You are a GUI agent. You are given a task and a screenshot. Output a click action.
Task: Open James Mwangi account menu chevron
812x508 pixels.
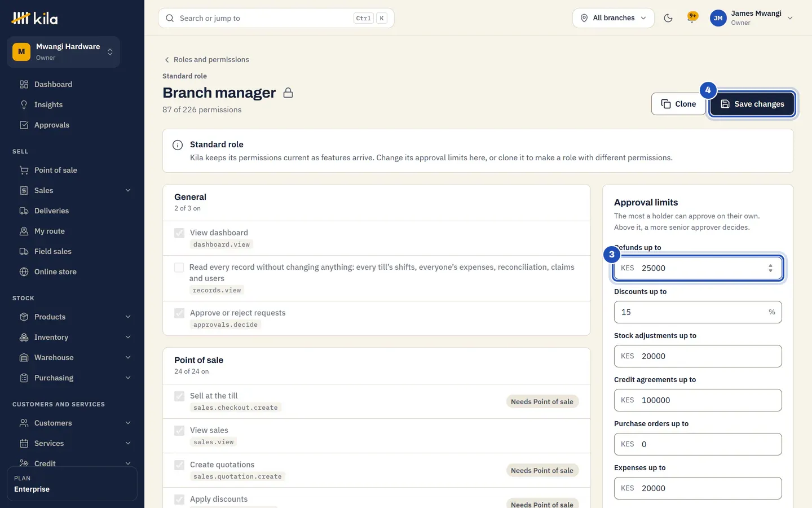790,18
